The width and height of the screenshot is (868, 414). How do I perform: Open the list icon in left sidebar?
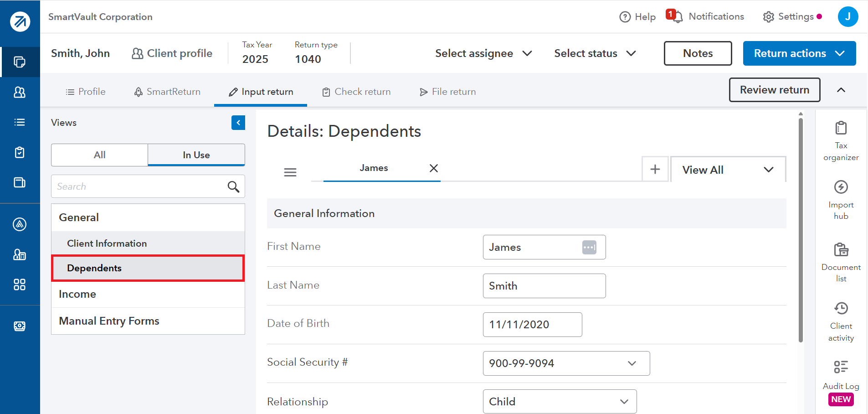coord(20,122)
